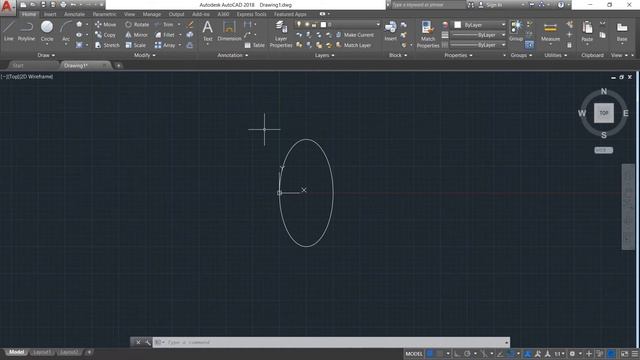
Task: Switch to Layout1 tab
Action: pos(42,352)
